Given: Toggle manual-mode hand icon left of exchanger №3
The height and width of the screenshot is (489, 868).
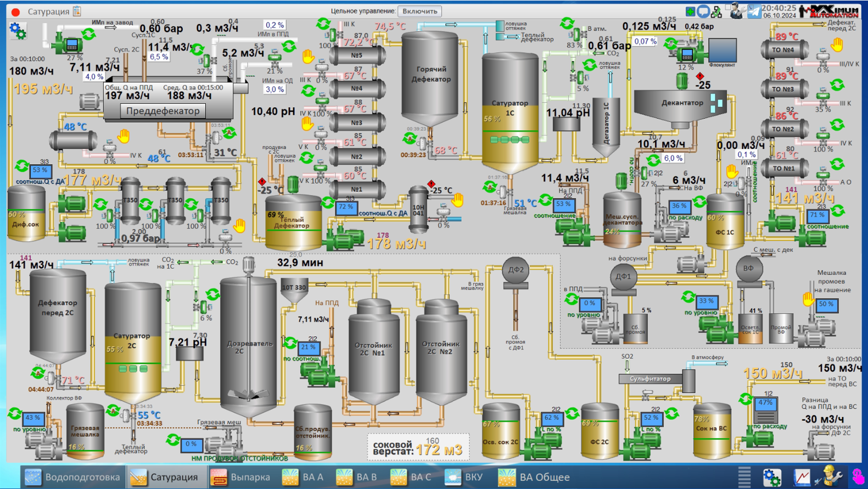Looking at the screenshot, I should click(x=308, y=124).
